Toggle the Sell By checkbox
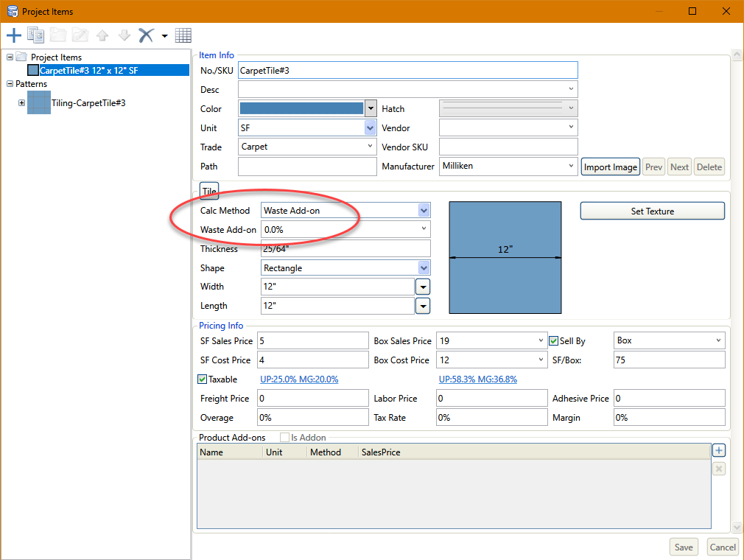 pyautogui.click(x=553, y=340)
